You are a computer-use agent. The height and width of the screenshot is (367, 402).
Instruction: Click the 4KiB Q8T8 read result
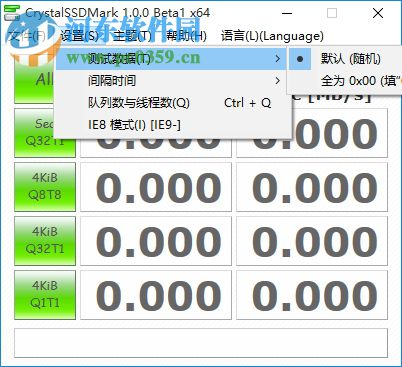(156, 187)
